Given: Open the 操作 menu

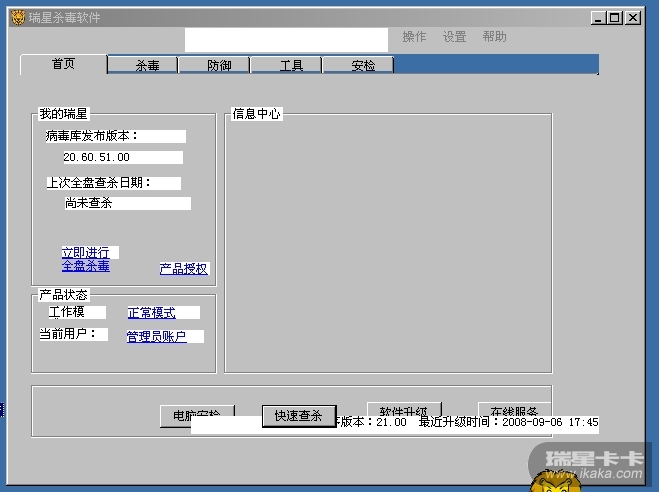Looking at the screenshot, I should (414, 37).
